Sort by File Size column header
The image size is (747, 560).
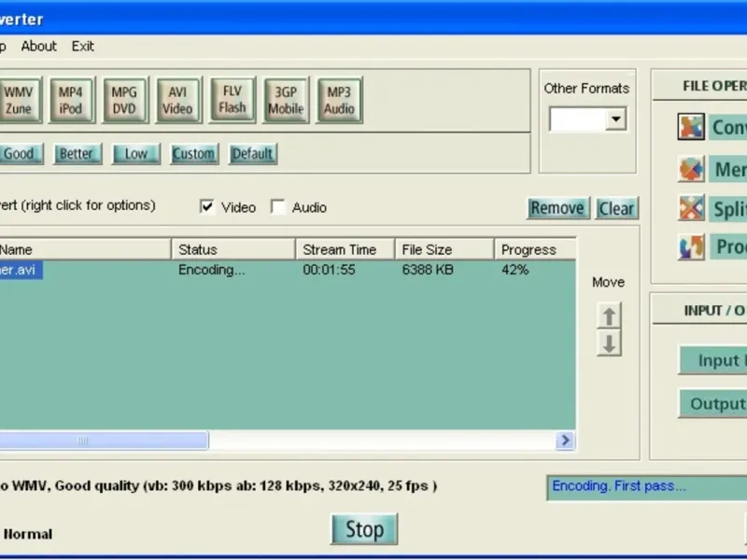[444, 249]
